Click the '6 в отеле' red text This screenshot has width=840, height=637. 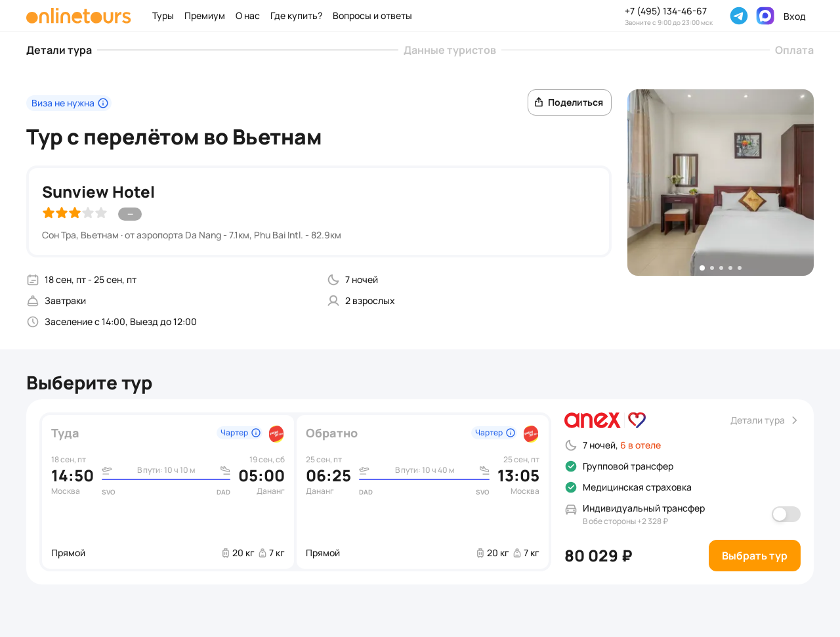640,445
